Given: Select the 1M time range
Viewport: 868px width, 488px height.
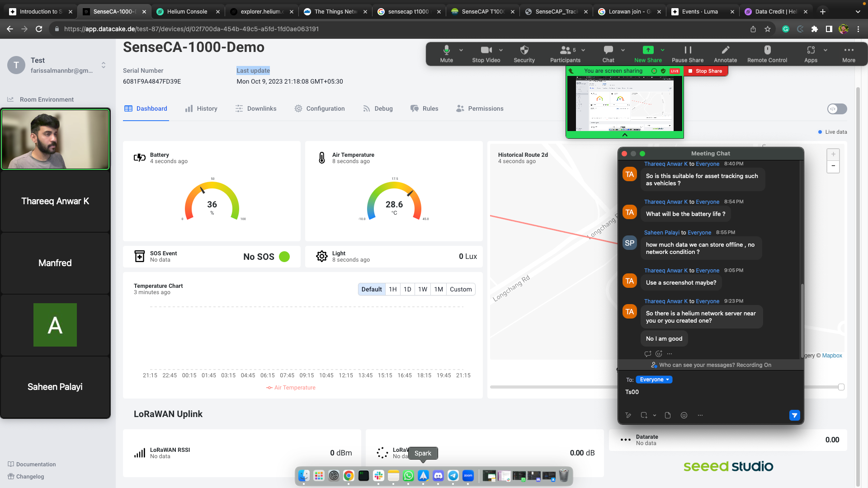Looking at the screenshot, I should click(439, 289).
